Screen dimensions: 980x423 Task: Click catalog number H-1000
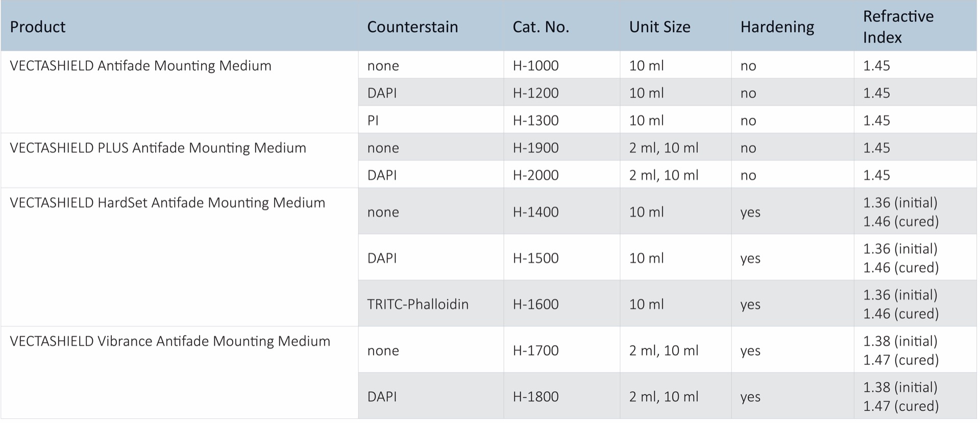point(535,66)
